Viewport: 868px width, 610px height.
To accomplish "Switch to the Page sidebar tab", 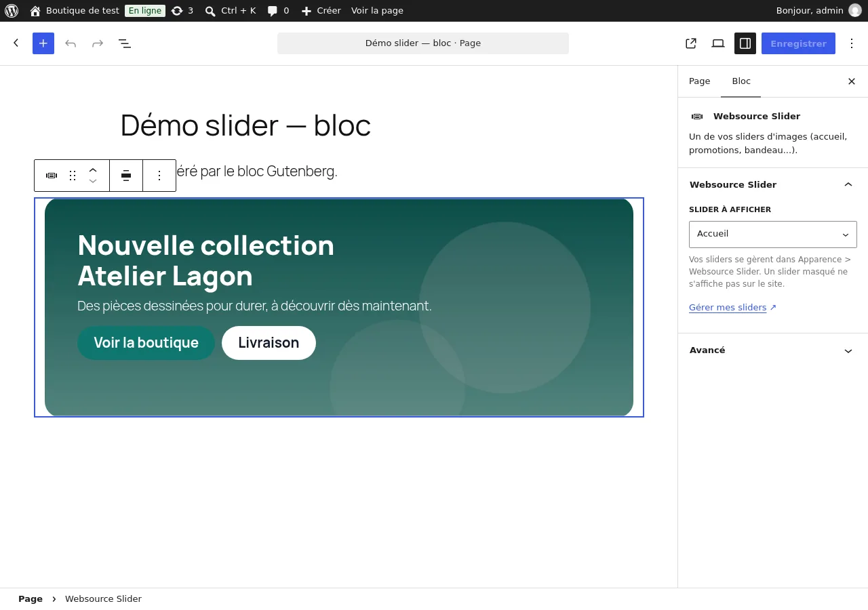I will [700, 81].
